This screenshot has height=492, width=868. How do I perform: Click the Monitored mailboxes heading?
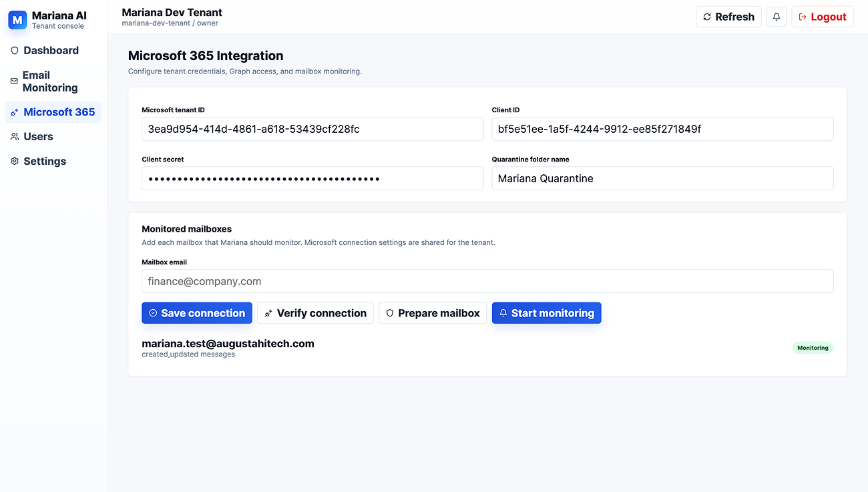tap(187, 229)
